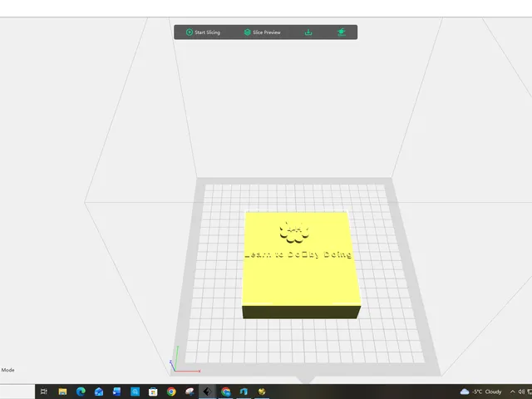This screenshot has height=399, width=532.
Task: Click the Mode label at bottom left
Action: [x=7, y=370]
